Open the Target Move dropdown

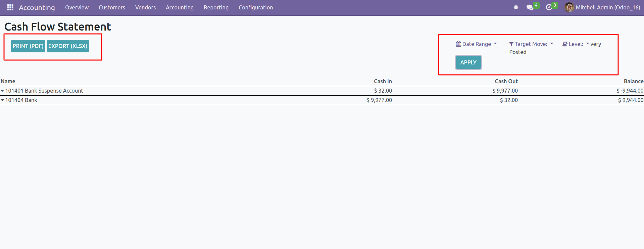coord(531,44)
